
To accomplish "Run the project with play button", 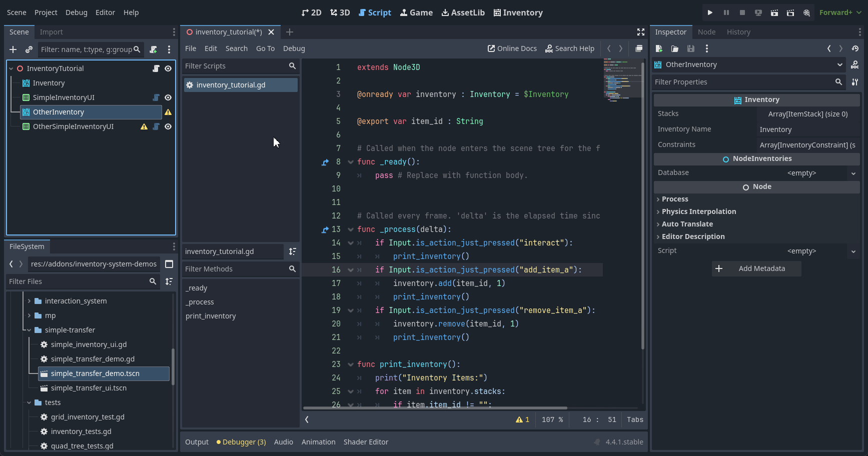I will pyautogui.click(x=710, y=12).
